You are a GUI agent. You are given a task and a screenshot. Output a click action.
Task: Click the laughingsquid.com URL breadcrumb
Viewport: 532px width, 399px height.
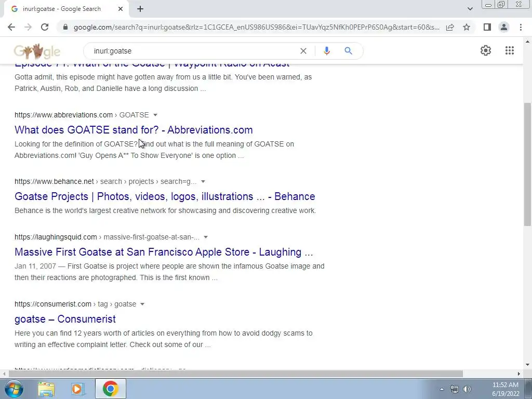107,237
